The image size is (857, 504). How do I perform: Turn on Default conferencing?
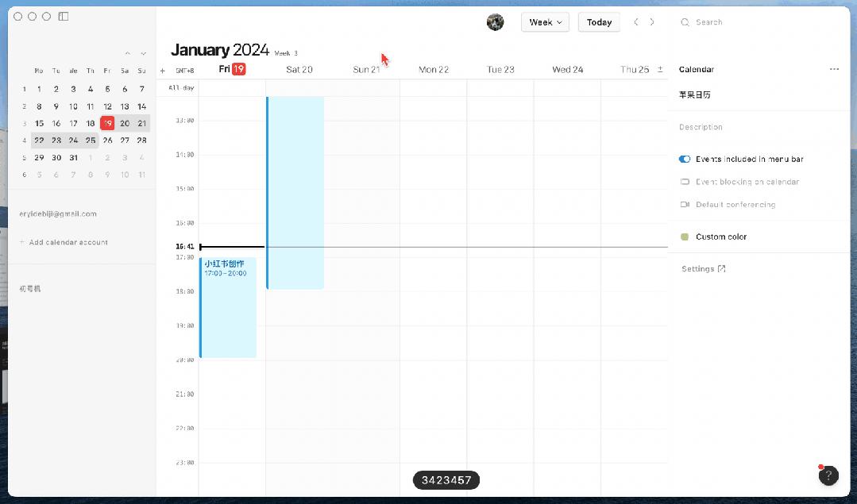(685, 205)
